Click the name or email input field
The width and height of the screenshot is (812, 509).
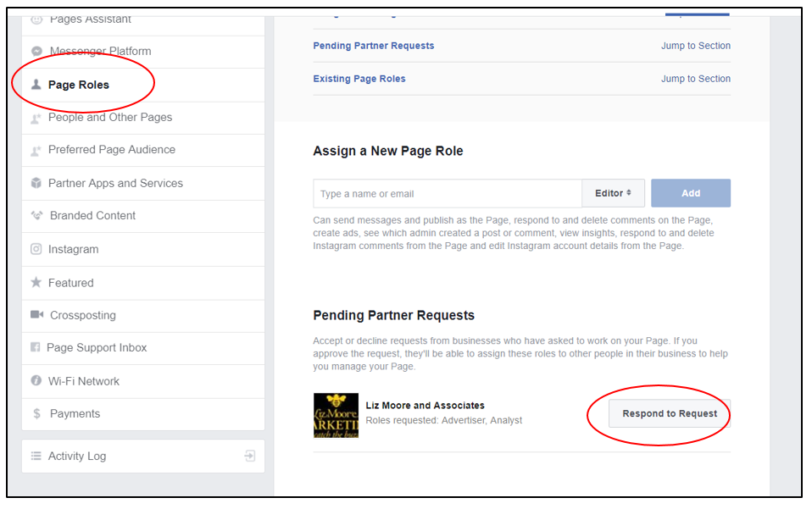click(x=447, y=193)
